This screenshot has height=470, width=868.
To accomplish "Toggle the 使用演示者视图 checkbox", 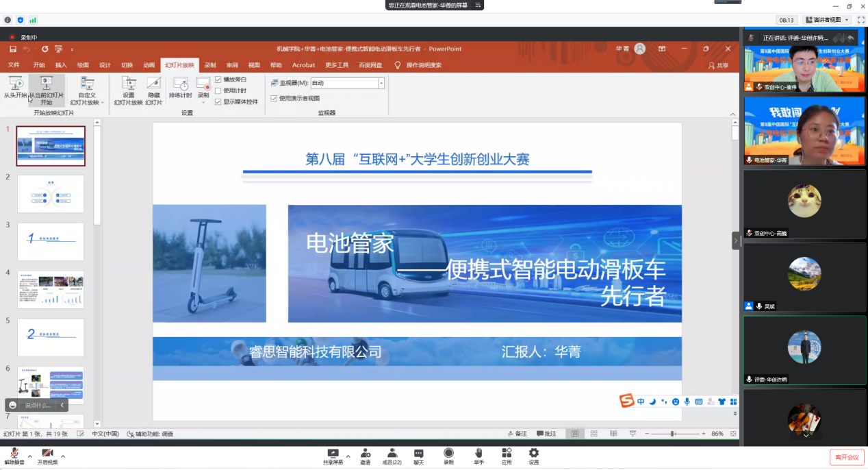I will pos(275,98).
